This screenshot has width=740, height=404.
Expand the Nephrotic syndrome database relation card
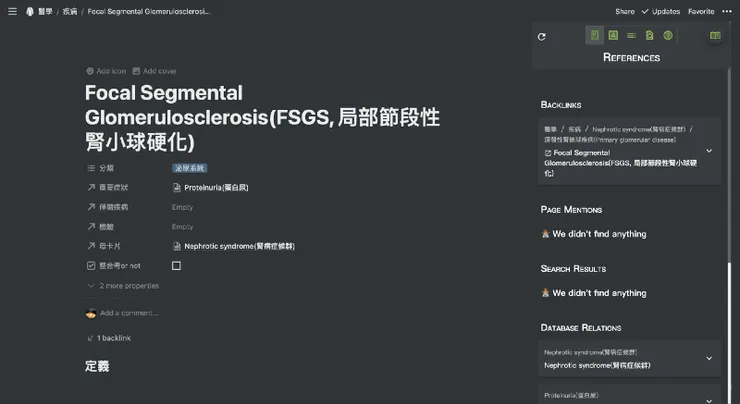(709, 359)
